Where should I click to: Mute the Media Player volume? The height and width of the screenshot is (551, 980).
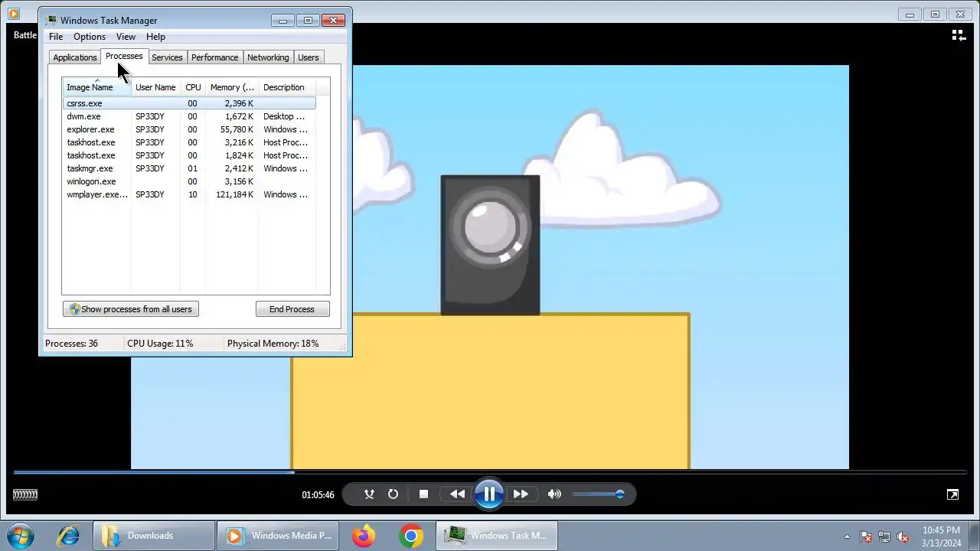point(554,494)
